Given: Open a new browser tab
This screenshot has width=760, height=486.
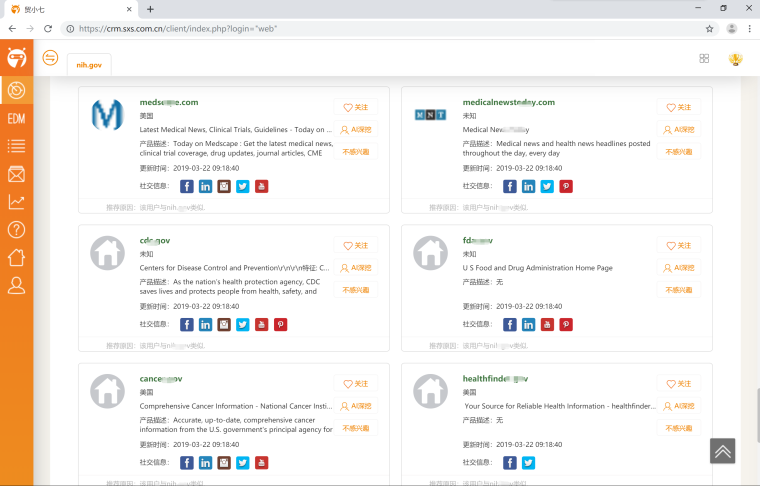Looking at the screenshot, I should (150, 9).
